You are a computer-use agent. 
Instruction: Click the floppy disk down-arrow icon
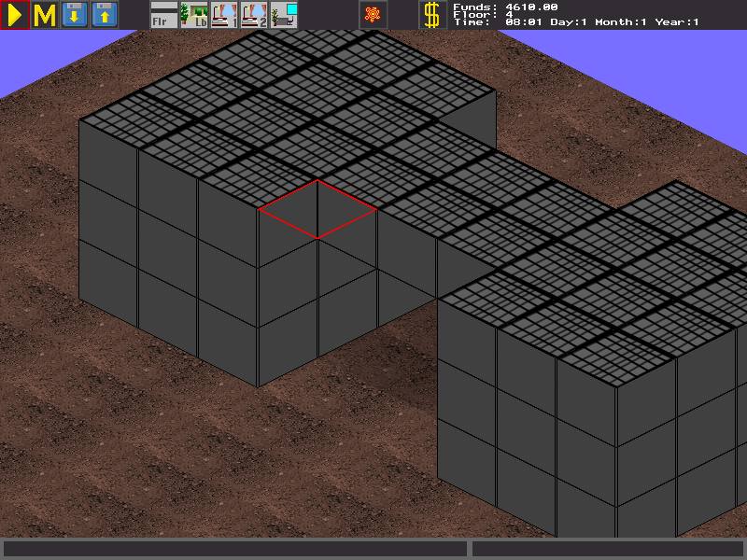tap(75, 15)
